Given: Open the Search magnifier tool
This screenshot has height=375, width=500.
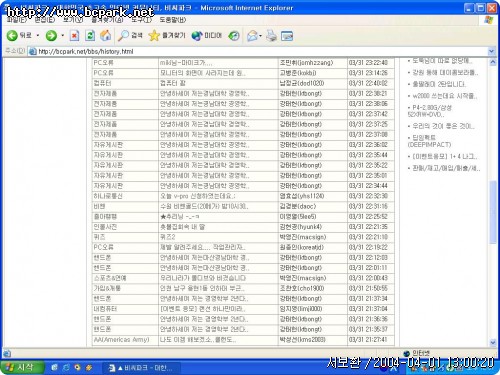Looking at the screenshot, I should 130,35.
